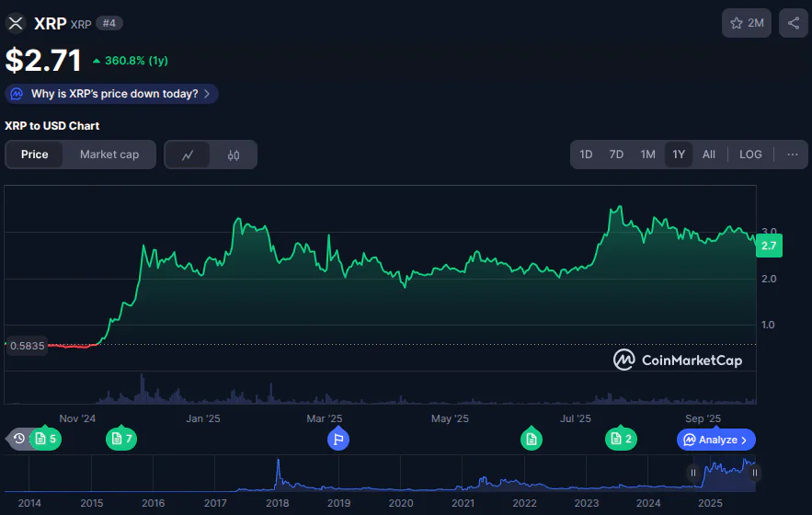The image size is (812, 515).
Task: Open the news marker with 2 articles
Action: (x=621, y=439)
